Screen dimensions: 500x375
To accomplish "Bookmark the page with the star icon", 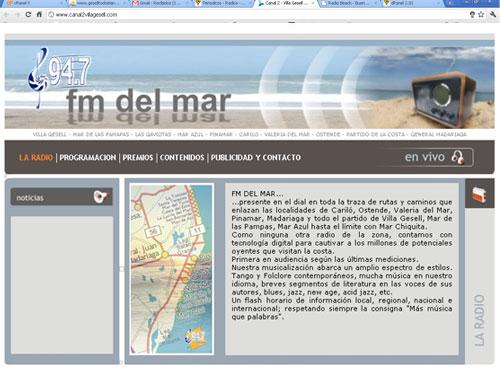I will [481, 14].
